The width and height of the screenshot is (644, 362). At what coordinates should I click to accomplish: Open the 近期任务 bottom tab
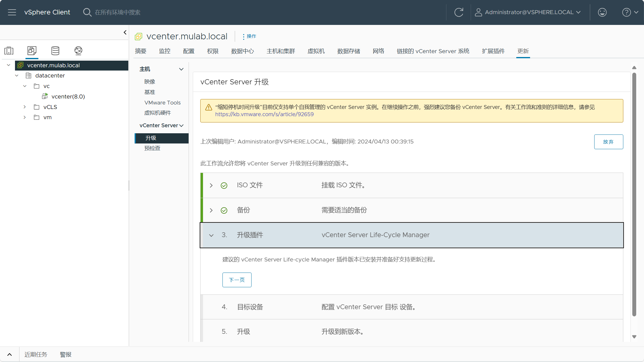36,354
